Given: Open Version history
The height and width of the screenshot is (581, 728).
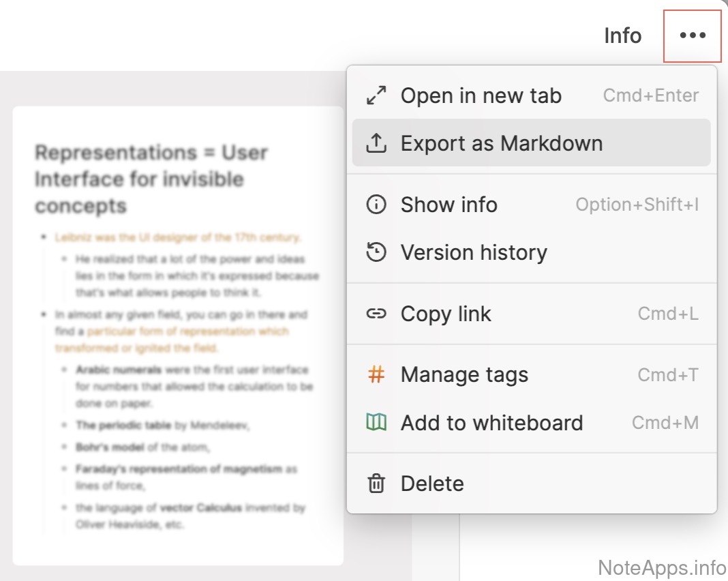Looking at the screenshot, I should tap(474, 252).
